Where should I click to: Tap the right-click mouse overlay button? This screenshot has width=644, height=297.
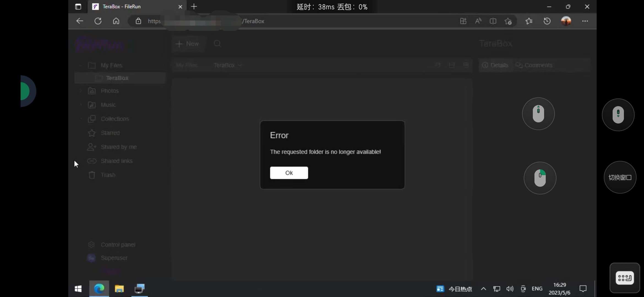point(540,178)
